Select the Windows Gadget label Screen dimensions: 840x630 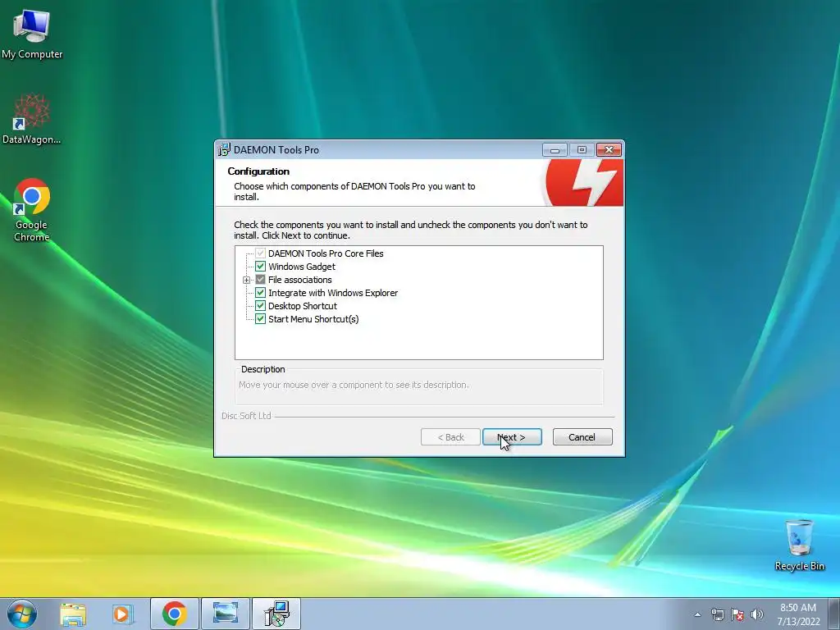pos(302,267)
